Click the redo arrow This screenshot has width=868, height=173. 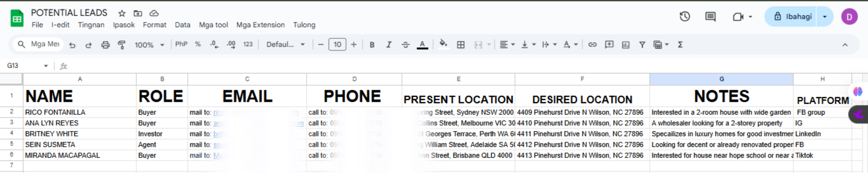coord(89,45)
